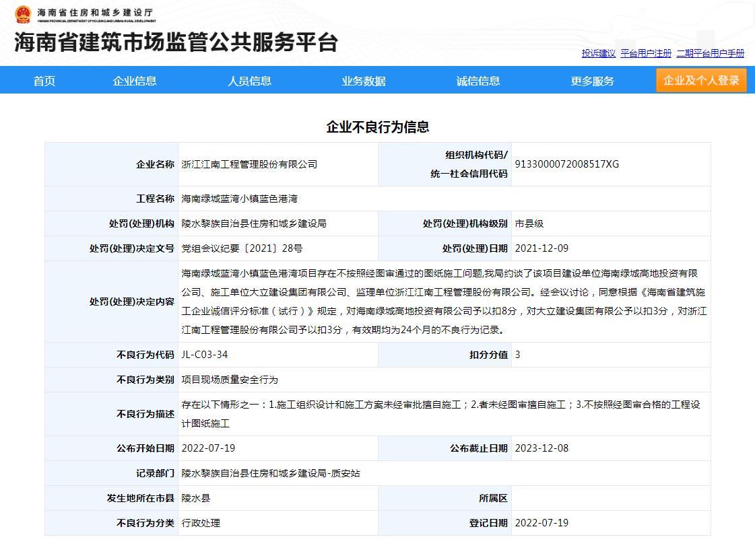This screenshot has width=755, height=560.
Task: Open the 首页 menu item
Action: (44, 81)
